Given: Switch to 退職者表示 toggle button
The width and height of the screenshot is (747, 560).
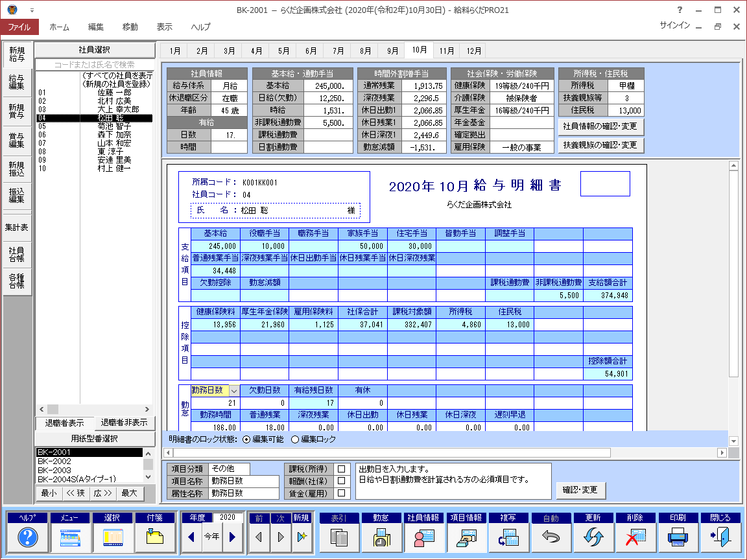Looking at the screenshot, I should point(64,423).
